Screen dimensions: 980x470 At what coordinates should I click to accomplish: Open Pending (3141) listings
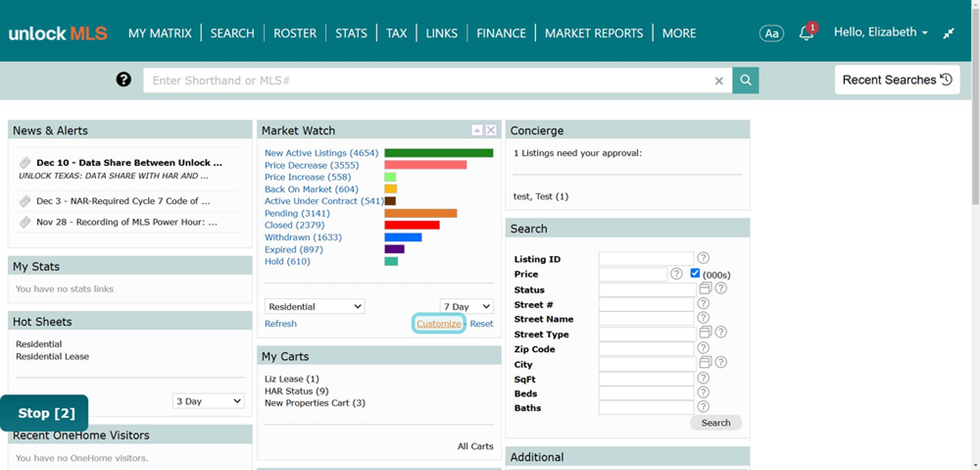[297, 213]
